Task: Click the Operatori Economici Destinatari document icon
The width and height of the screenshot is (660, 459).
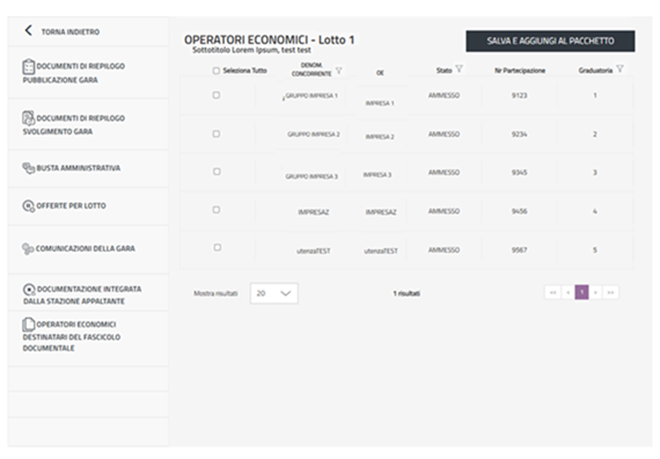Action: 28,325
